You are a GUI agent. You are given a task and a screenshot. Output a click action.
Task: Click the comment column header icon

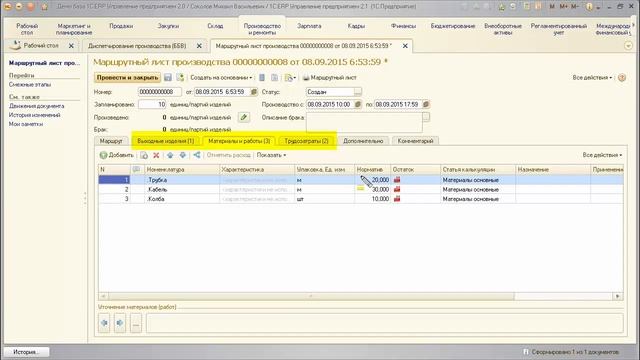136,169
